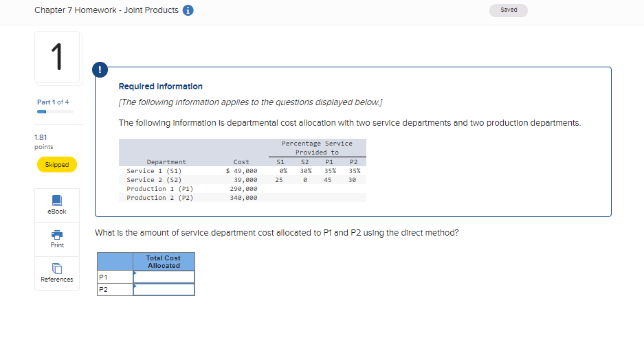Click the Chapter 7 Homework - Joint Products title
The image size is (644, 351).
107,10
